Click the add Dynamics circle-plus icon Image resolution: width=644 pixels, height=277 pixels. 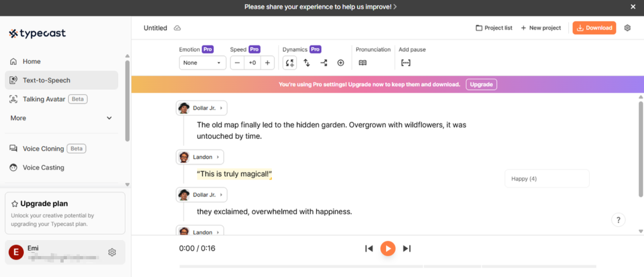tap(341, 63)
